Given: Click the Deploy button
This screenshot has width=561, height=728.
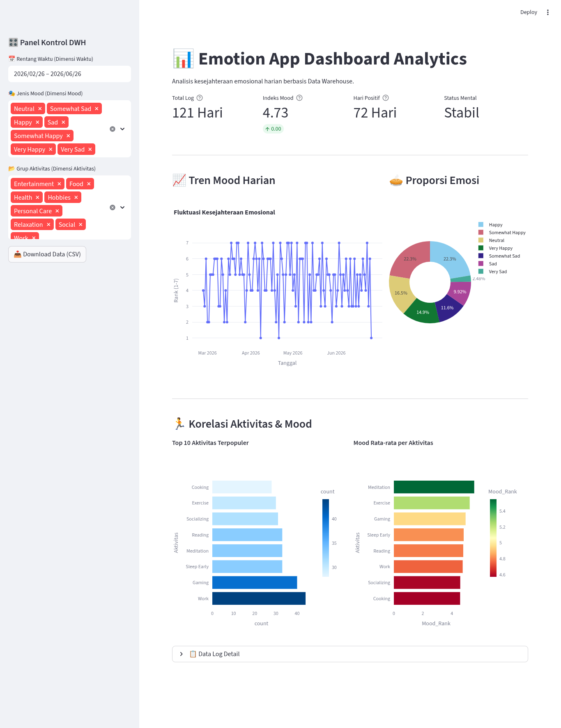Looking at the screenshot, I should [x=529, y=12].
